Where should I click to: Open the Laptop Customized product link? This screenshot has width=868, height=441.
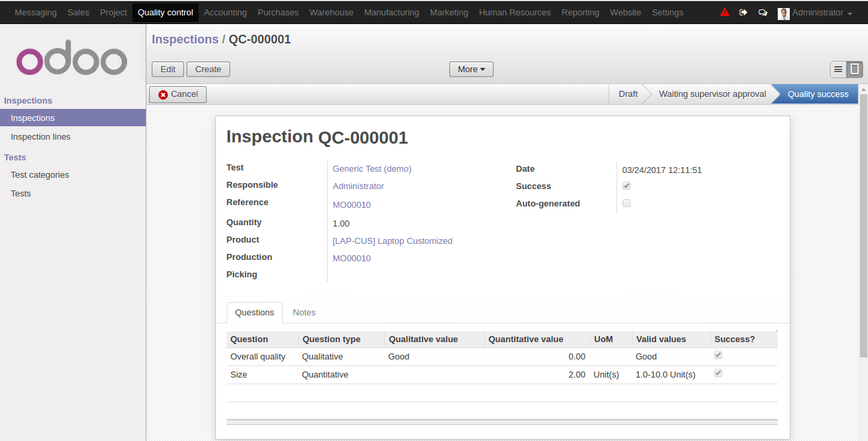pos(393,241)
